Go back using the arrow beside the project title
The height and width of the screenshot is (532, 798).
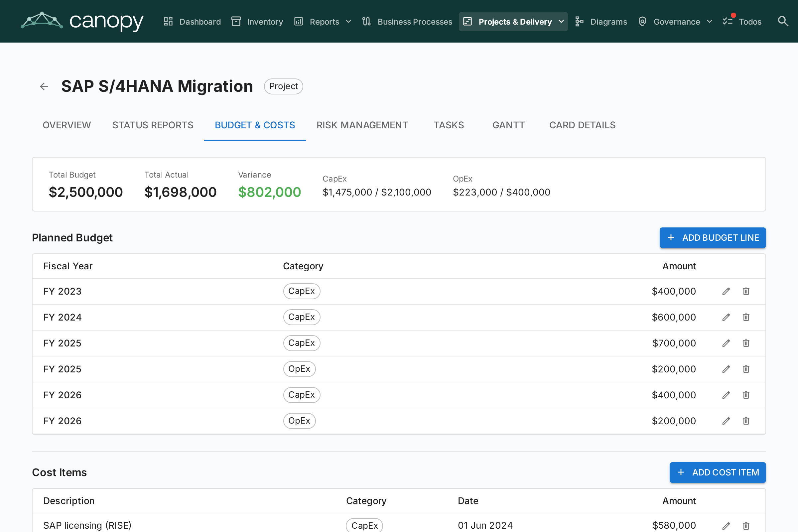point(44,86)
